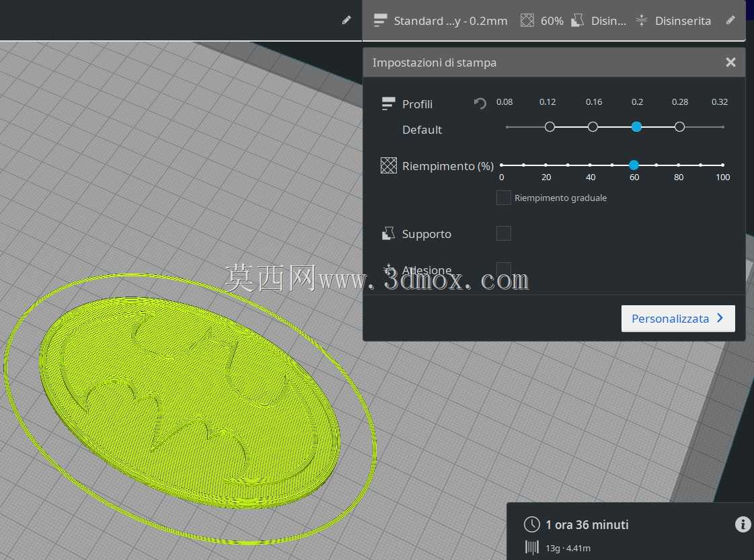Click the Default profile label
This screenshot has width=754, height=560.
422,130
